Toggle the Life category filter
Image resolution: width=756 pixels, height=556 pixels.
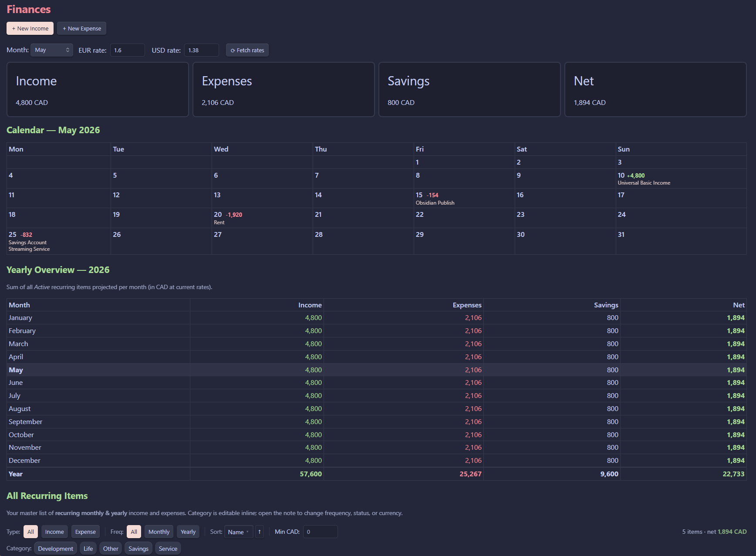pyautogui.click(x=88, y=549)
